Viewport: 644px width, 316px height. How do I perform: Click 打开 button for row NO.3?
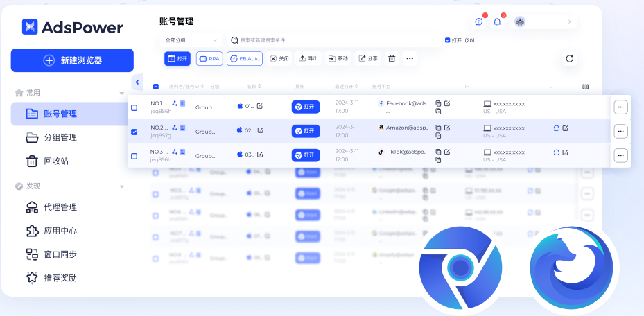click(306, 155)
